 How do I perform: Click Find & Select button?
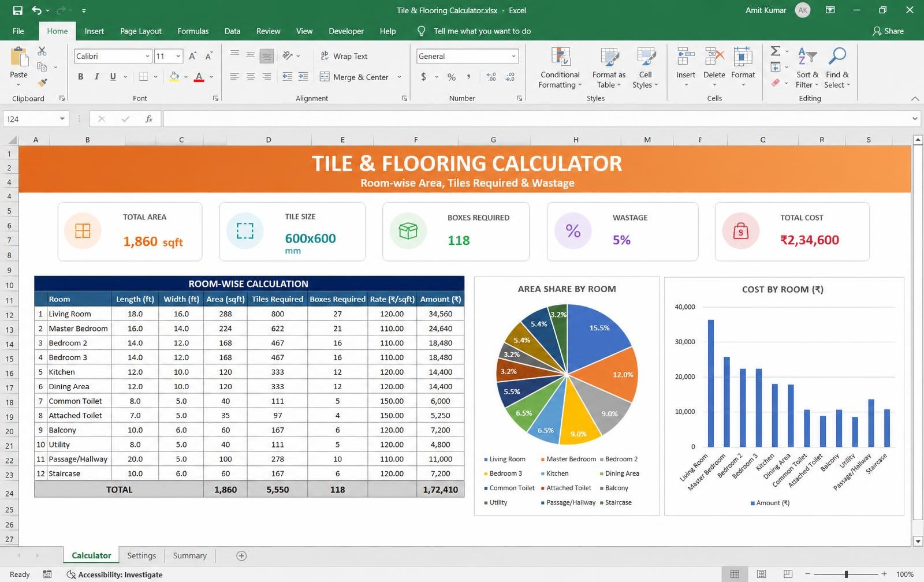coord(837,68)
